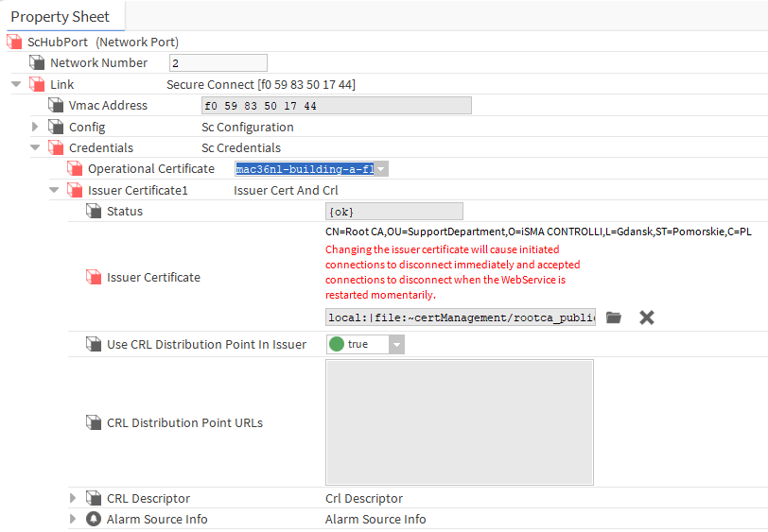Open the Use CRL Distribution Point true dropdown
The image size is (768, 532).
(x=396, y=344)
